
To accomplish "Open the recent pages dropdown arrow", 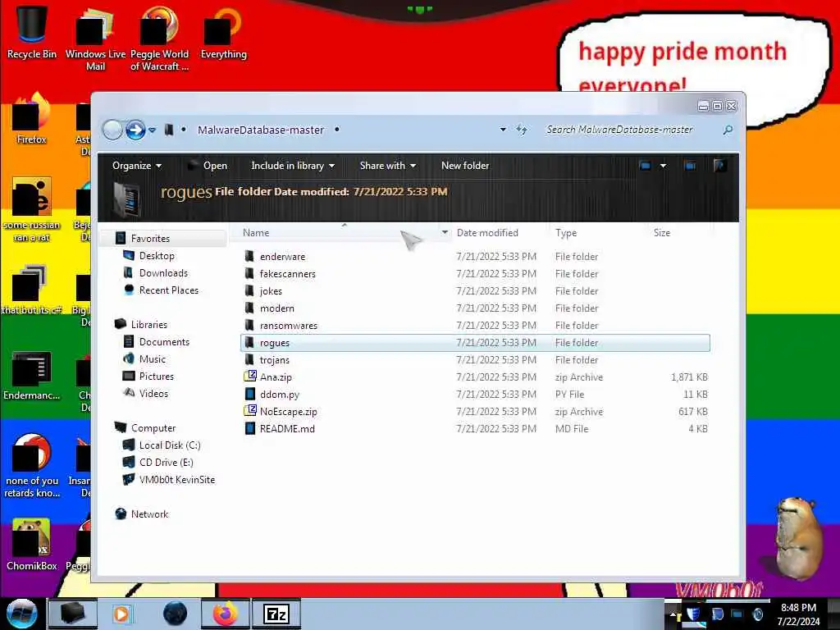I will (x=152, y=130).
